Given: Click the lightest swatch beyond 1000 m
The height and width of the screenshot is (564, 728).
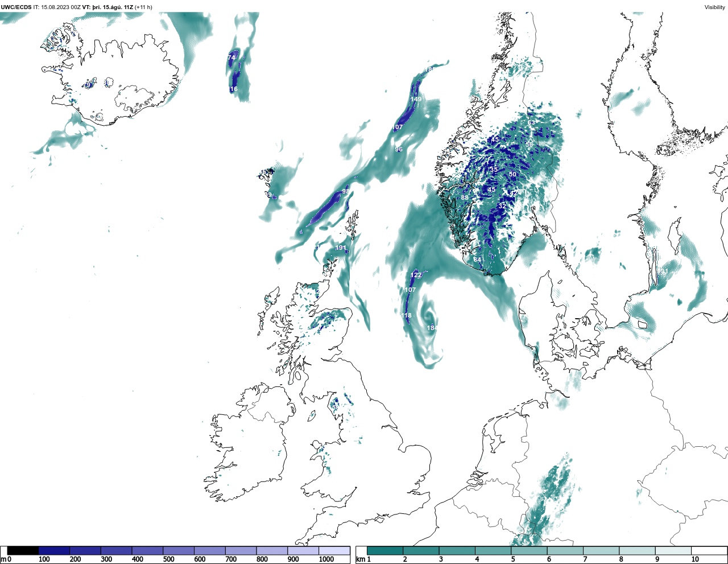Looking at the screenshot, I should (334, 551).
